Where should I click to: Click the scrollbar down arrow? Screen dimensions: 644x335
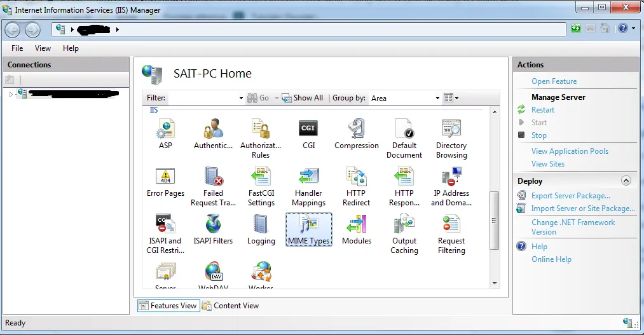point(495,284)
